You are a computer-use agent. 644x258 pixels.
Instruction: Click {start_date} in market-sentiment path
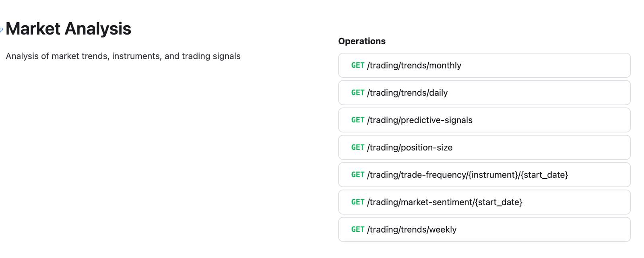coord(498,202)
